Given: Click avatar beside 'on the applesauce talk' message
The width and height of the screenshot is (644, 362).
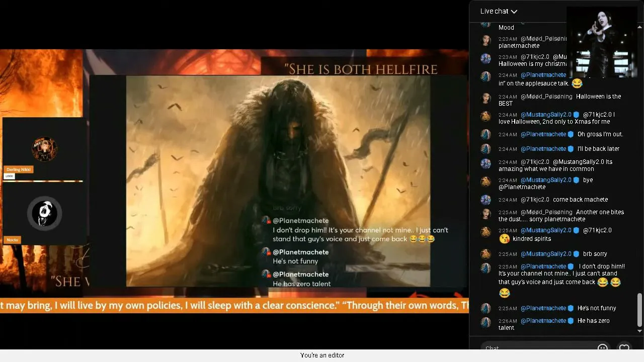Looking at the screenshot, I should 486,76.
